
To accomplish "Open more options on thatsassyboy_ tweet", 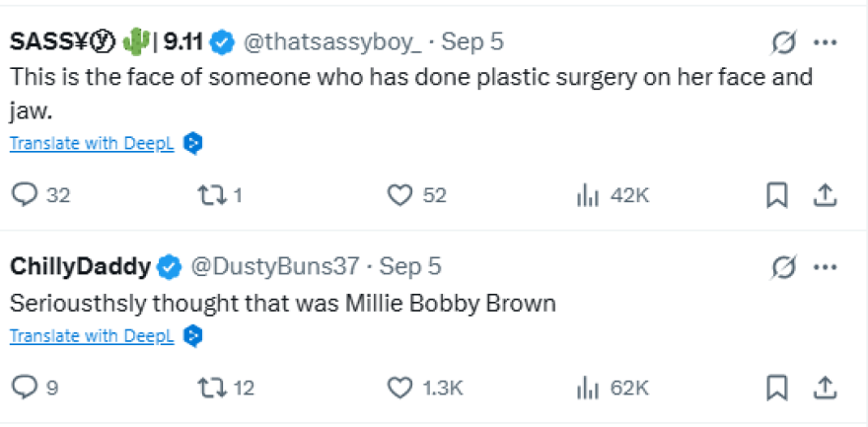I will tap(826, 42).
